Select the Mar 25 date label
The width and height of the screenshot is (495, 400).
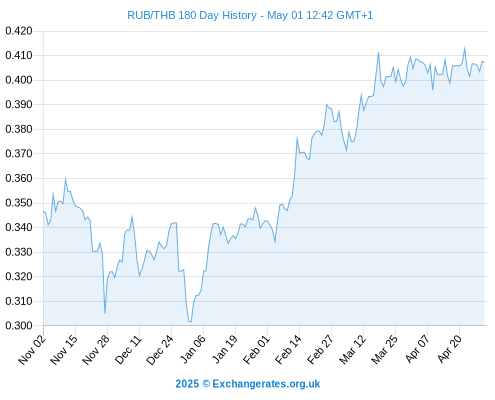(x=384, y=349)
